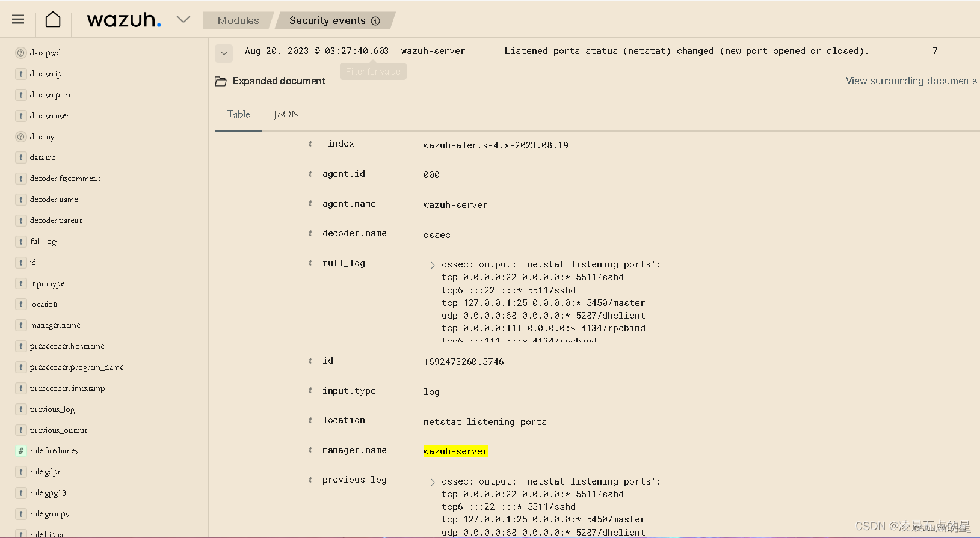Show the Security events info icon
This screenshot has height=538, width=980.
pyautogui.click(x=375, y=20)
